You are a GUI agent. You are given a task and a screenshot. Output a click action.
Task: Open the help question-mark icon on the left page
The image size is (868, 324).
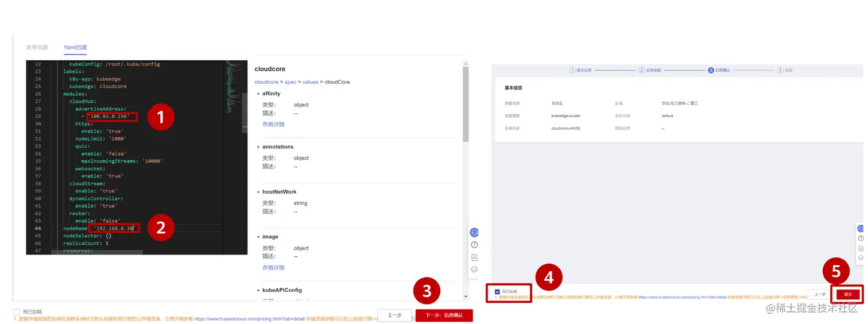(x=474, y=245)
